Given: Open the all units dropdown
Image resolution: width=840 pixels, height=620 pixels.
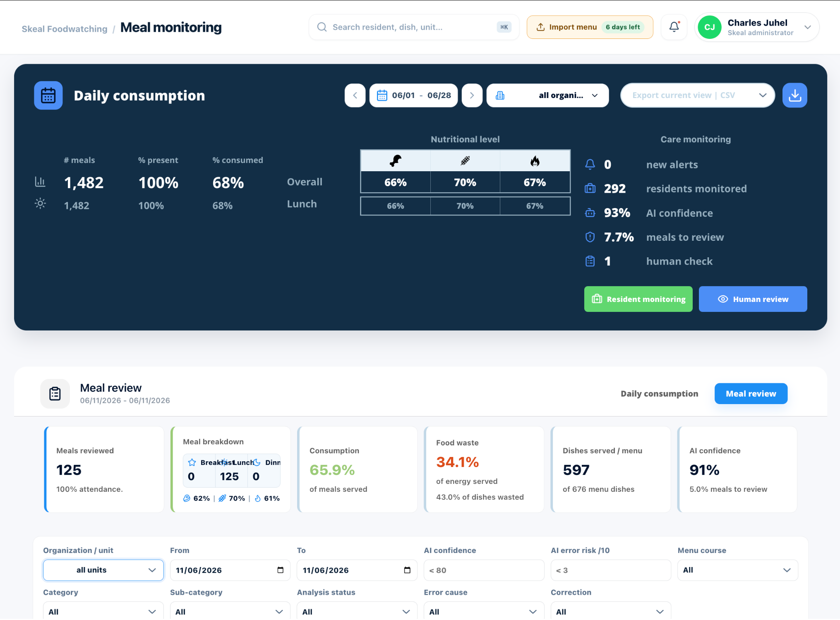Looking at the screenshot, I should point(103,570).
